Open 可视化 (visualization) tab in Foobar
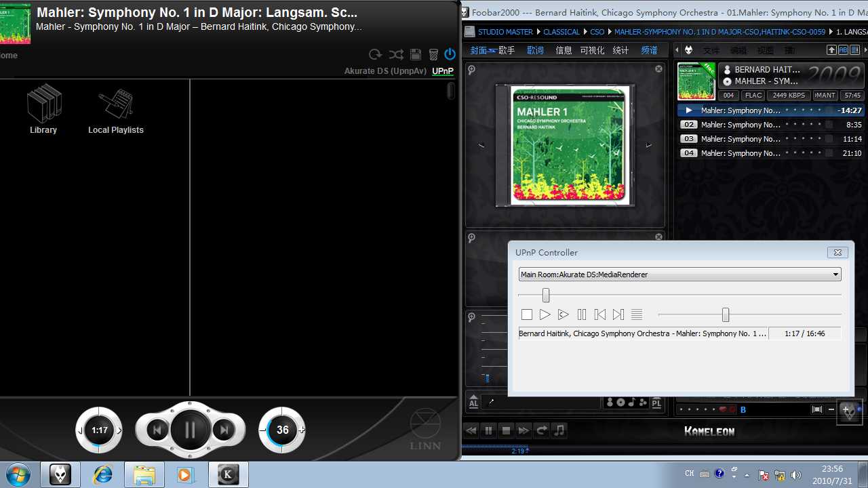This screenshot has height=488, width=868. tap(592, 50)
